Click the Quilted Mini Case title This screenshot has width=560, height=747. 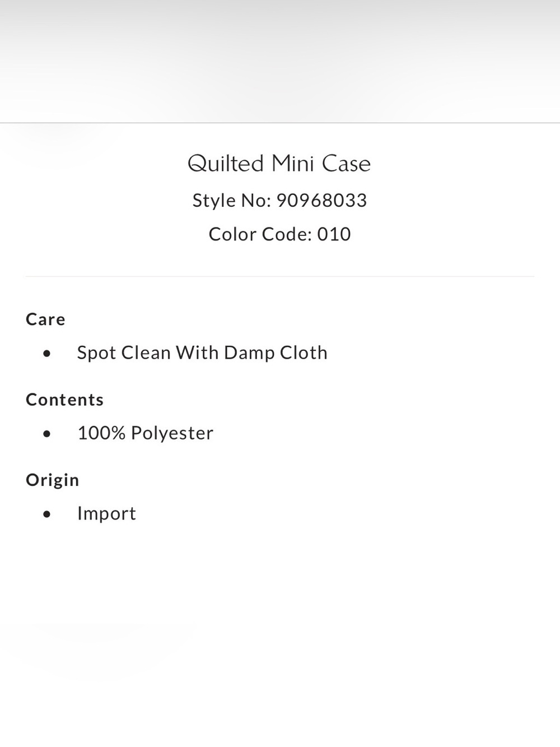pos(279,164)
